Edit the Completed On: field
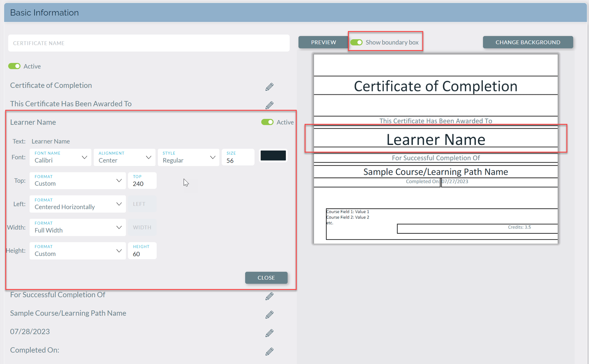Viewport: 589px width, 364px height. coord(269,351)
